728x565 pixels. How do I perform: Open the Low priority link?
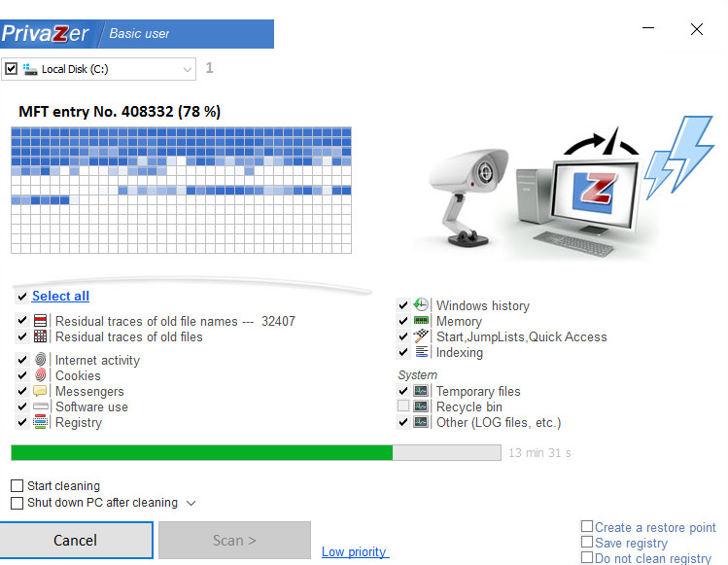pos(355,551)
